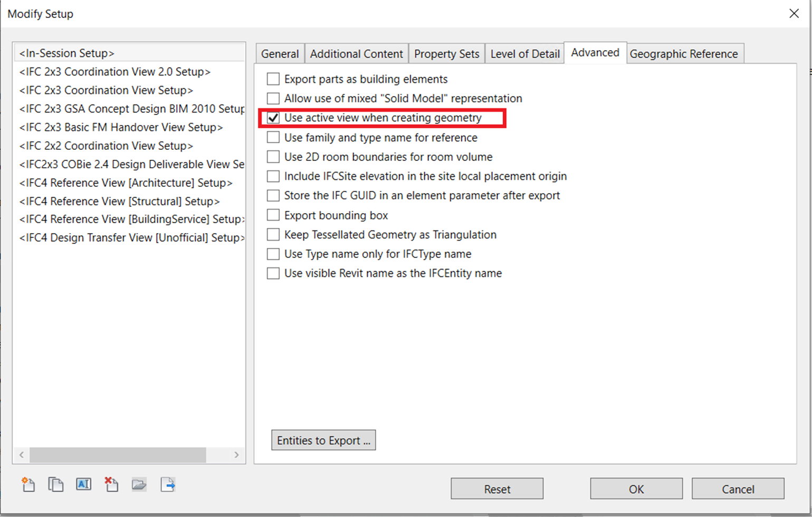Select IFC4 Reference View [Architecture] Setup
812x517 pixels.
(x=126, y=183)
